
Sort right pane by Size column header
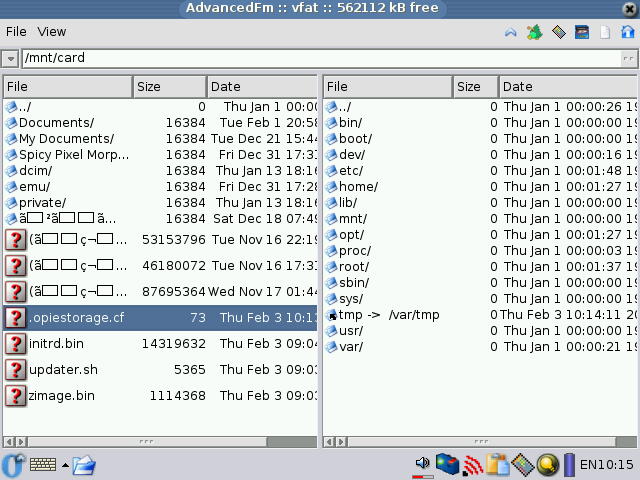[x=476, y=87]
